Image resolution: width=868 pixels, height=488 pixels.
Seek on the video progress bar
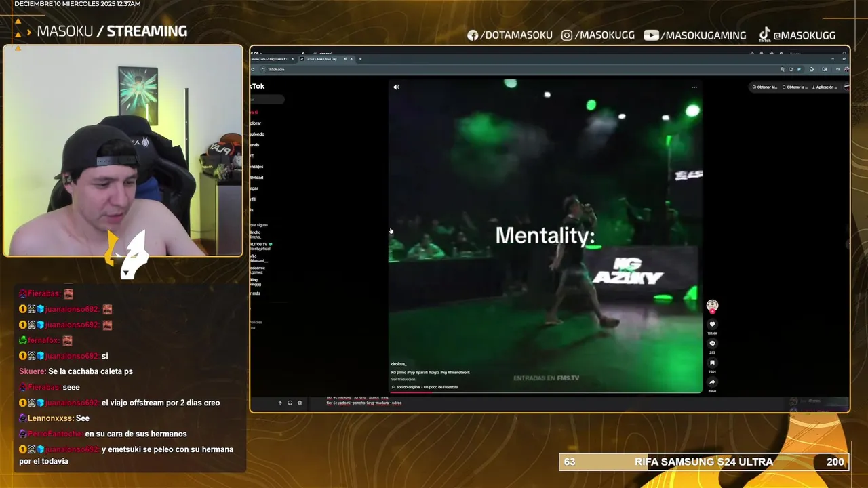[545, 392]
